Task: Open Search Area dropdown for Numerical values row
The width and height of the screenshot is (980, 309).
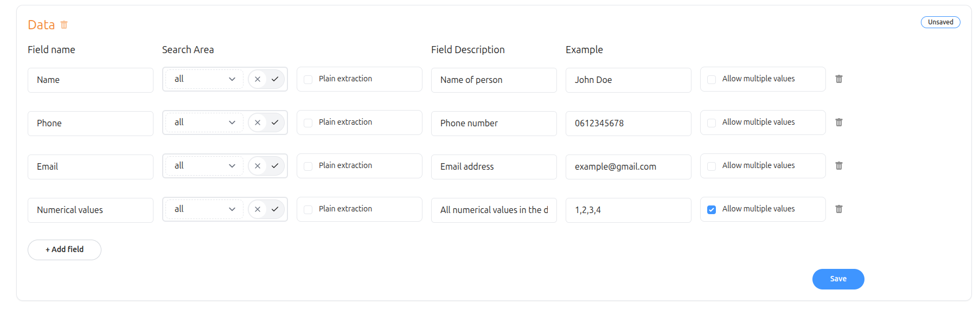Action: [x=204, y=209]
